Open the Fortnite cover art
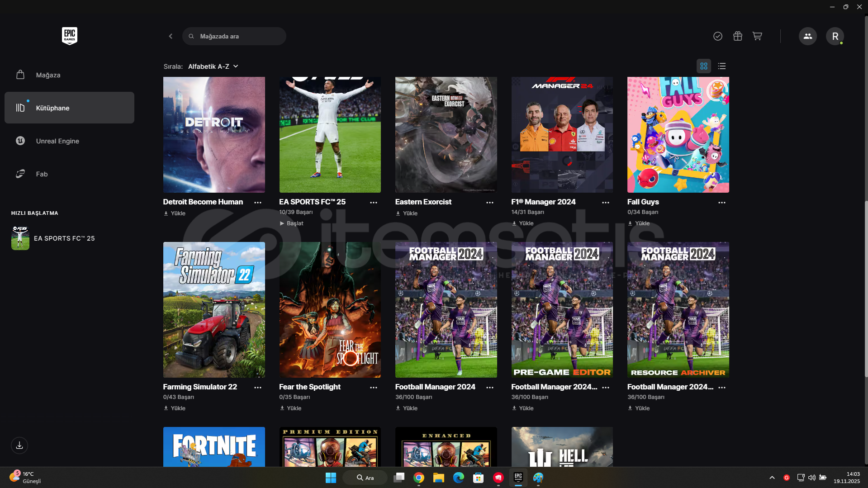 click(214, 447)
